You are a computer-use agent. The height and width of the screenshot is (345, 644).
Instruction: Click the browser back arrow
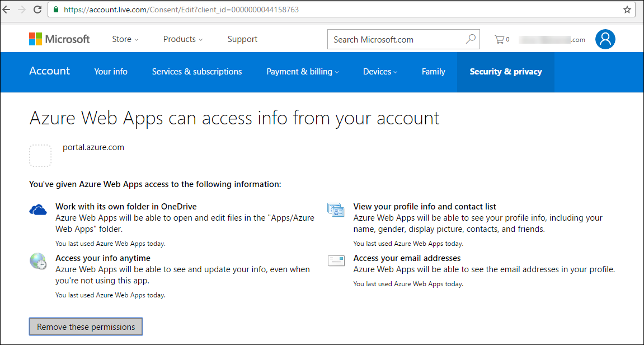tap(6, 10)
